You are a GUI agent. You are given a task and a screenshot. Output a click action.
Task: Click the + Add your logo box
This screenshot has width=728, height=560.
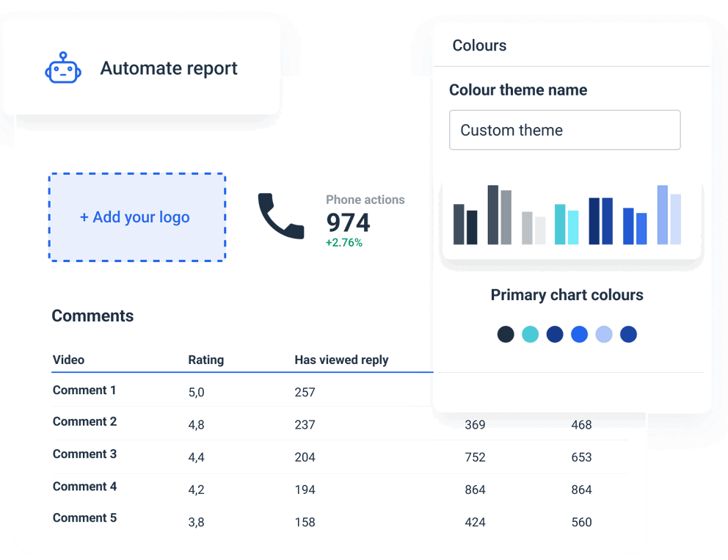pos(137,217)
